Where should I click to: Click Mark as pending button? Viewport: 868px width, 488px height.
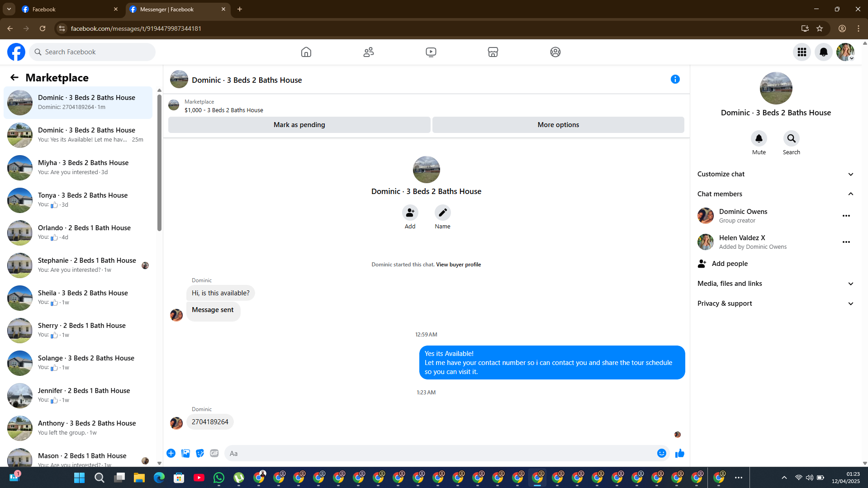coord(299,125)
